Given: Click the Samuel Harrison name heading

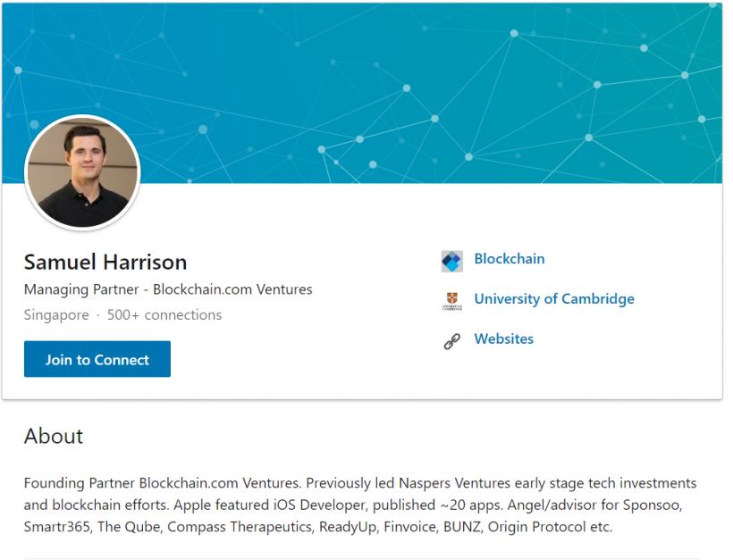Looking at the screenshot, I should coord(105,262).
